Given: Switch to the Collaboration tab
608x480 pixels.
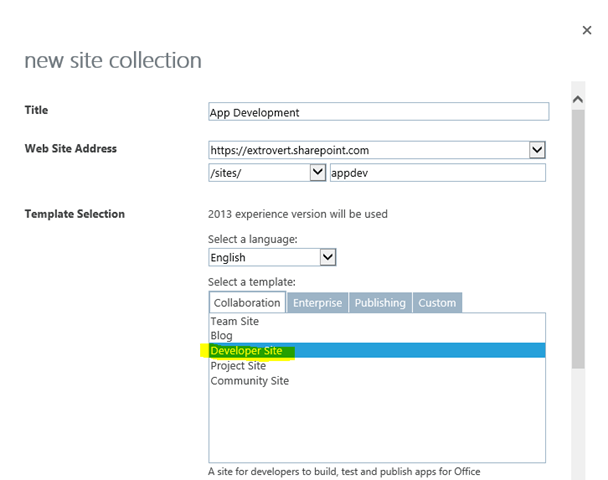Looking at the screenshot, I should (x=246, y=302).
